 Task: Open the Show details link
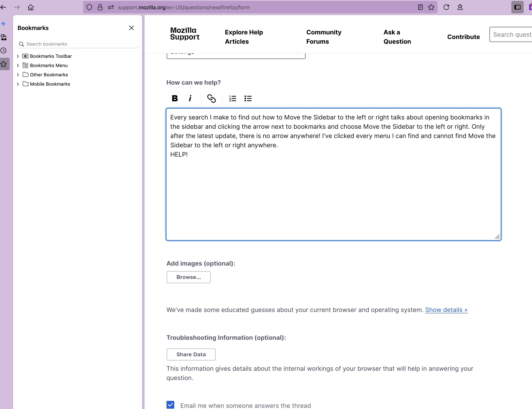(446, 310)
